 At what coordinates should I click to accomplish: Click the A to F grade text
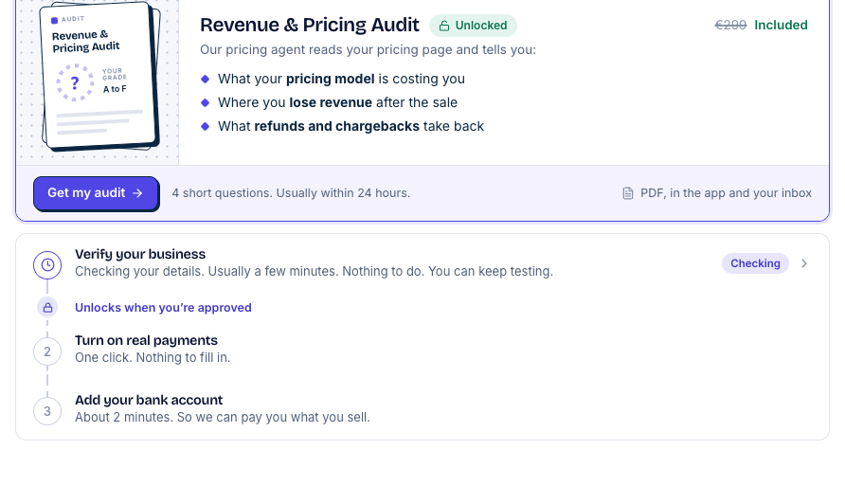click(x=115, y=89)
